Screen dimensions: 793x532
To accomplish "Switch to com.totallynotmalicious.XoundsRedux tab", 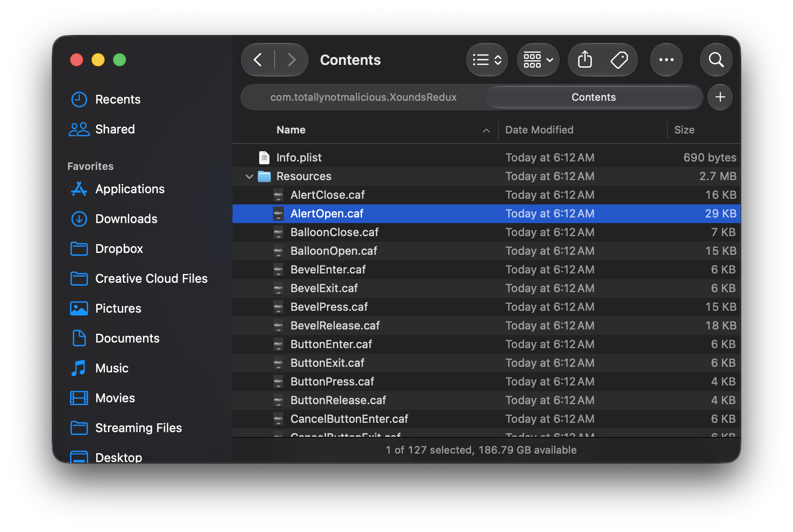I will click(363, 97).
